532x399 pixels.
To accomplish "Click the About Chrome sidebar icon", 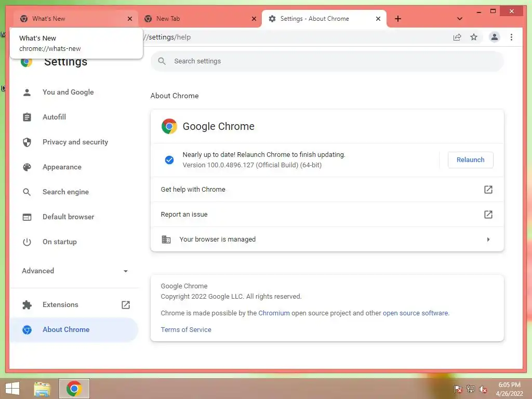I will tap(27, 330).
